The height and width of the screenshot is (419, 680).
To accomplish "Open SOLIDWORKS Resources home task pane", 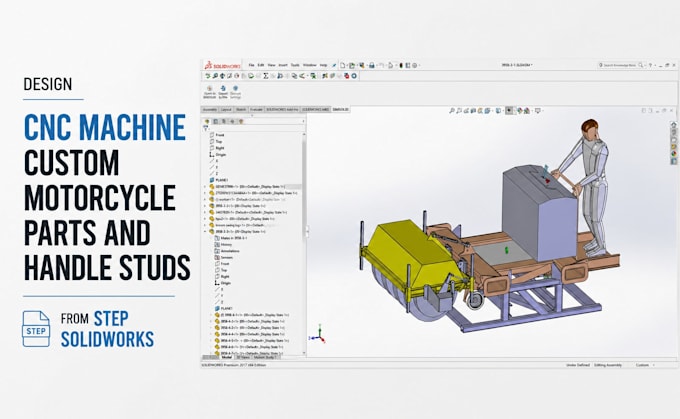I will click(673, 125).
